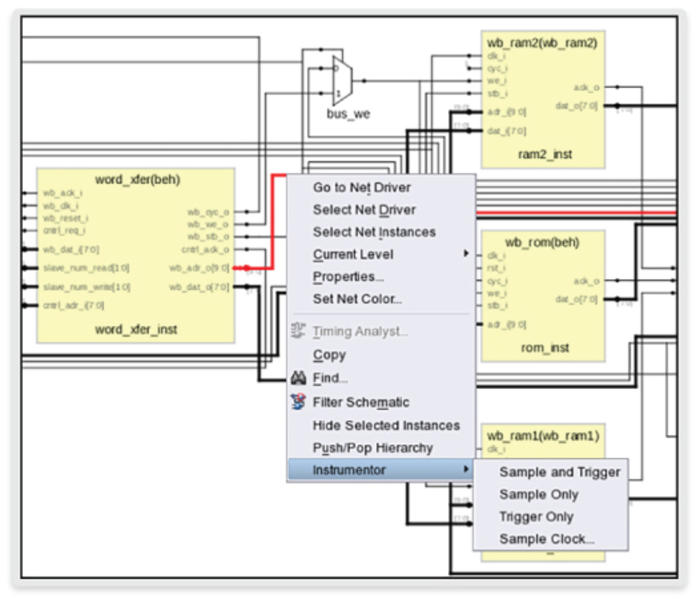Select Sample and Trigger instrumentation
Viewport: 700px width, 603px height.
tap(560, 472)
